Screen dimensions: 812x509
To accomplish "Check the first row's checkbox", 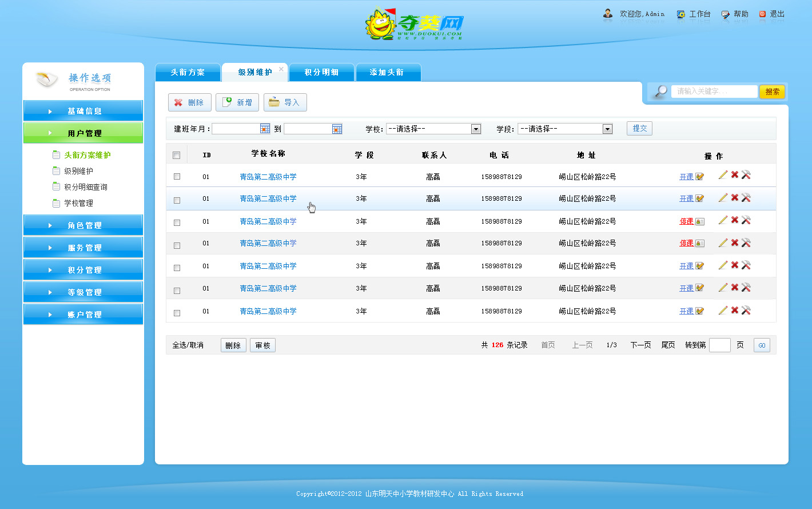I will [x=177, y=177].
